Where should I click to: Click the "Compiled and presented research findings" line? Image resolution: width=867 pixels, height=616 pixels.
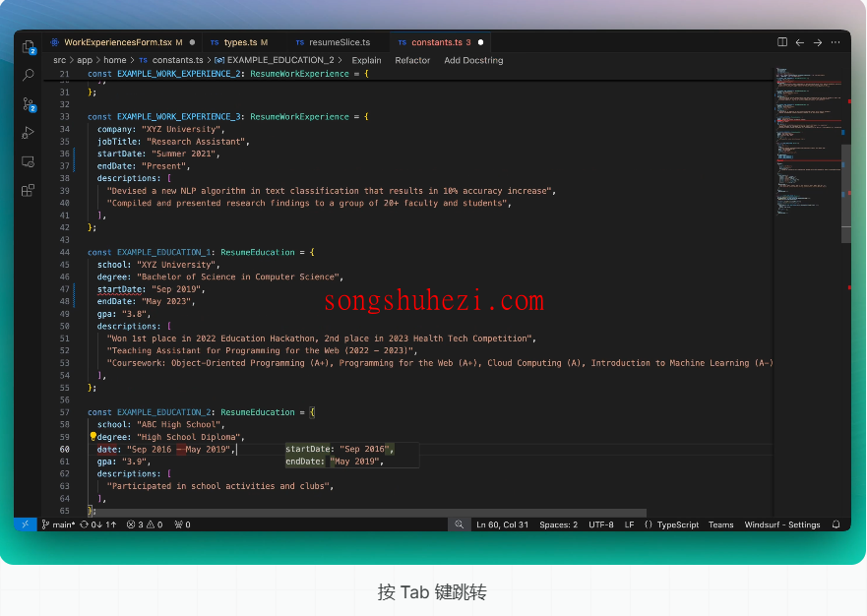pyautogui.click(x=309, y=203)
